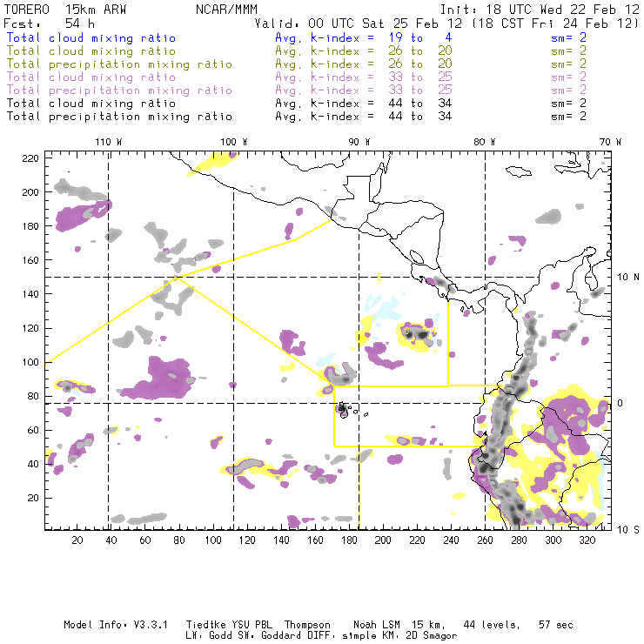Click the "40" tick on the vertical axis

click(x=33, y=464)
